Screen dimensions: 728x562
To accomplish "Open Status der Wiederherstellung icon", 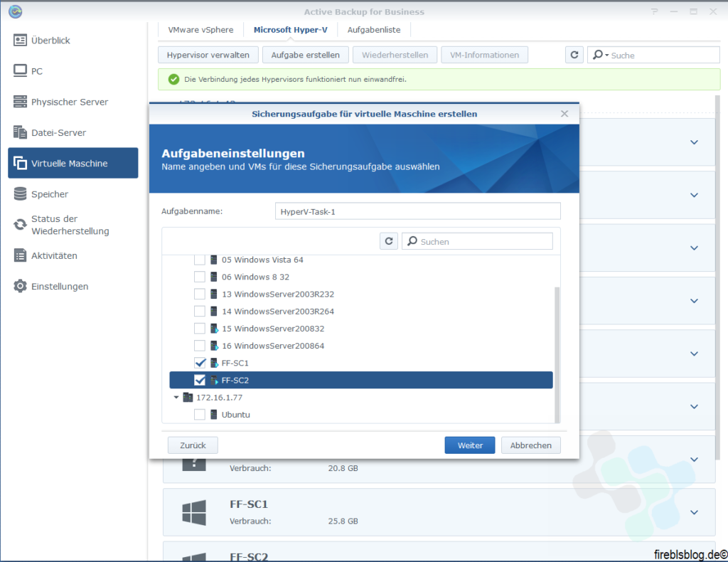I will [x=20, y=225].
